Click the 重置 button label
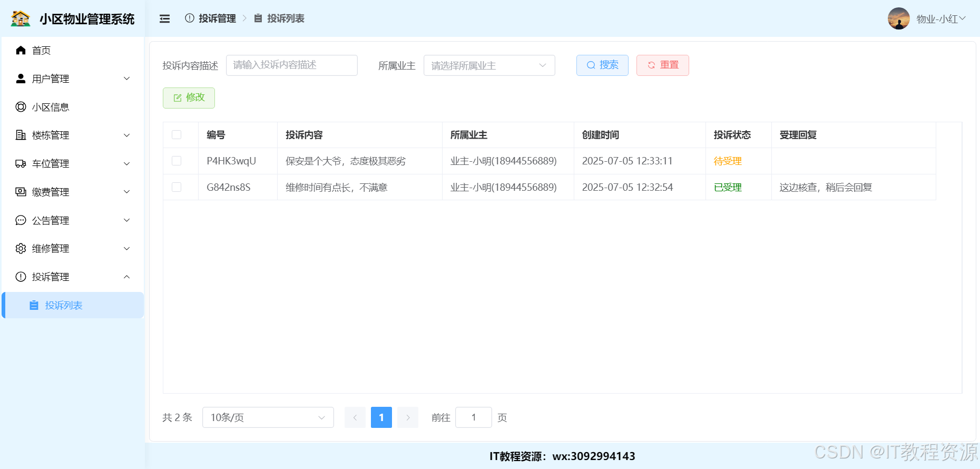 click(670, 65)
